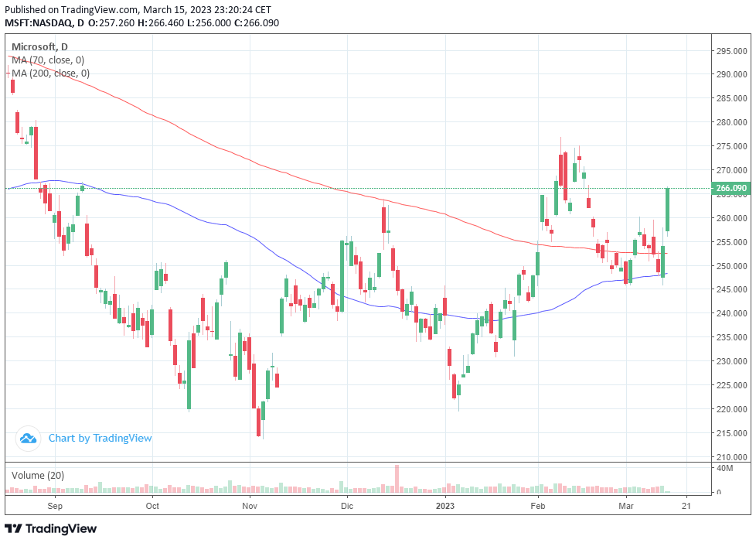Image resolution: width=756 pixels, height=543 pixels.
Task: Click the Mar label on time axis
Action: tap(626, 506)
